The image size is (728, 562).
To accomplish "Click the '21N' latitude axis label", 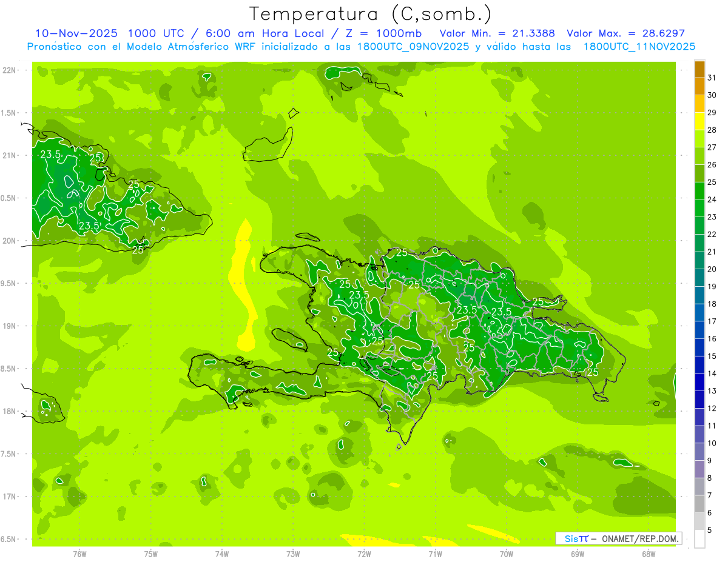I will 10,155.
